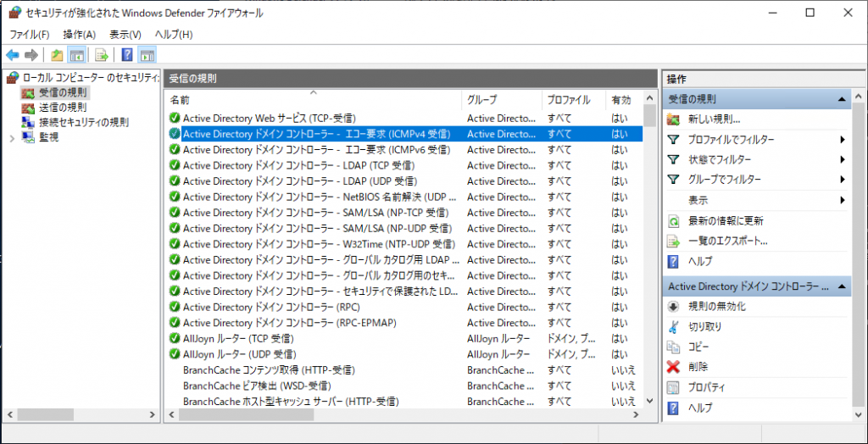868x444 pixels.
Task: Click the 一覧のエクスポート icon in actions pane
Action: (673, 241)
